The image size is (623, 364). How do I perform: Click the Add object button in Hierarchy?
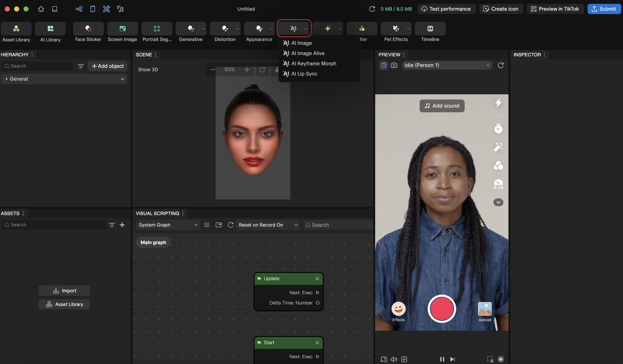pos(107,66)
